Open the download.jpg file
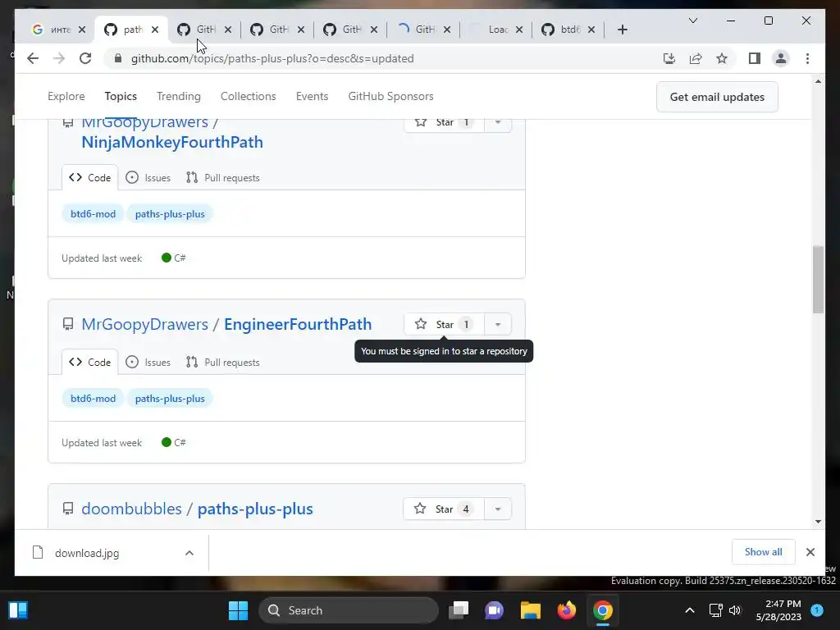The height and width of the screenshot is (630, 840). click(87, 553)
